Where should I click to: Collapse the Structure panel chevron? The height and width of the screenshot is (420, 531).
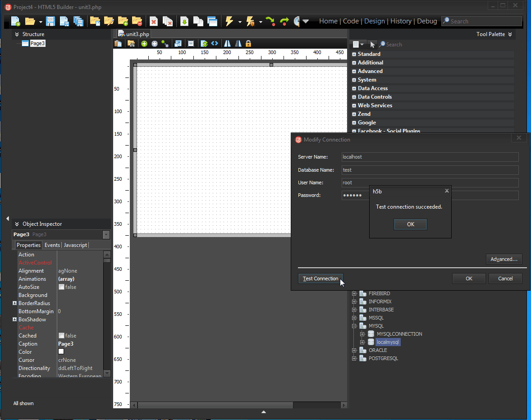[x=17, y=34]
